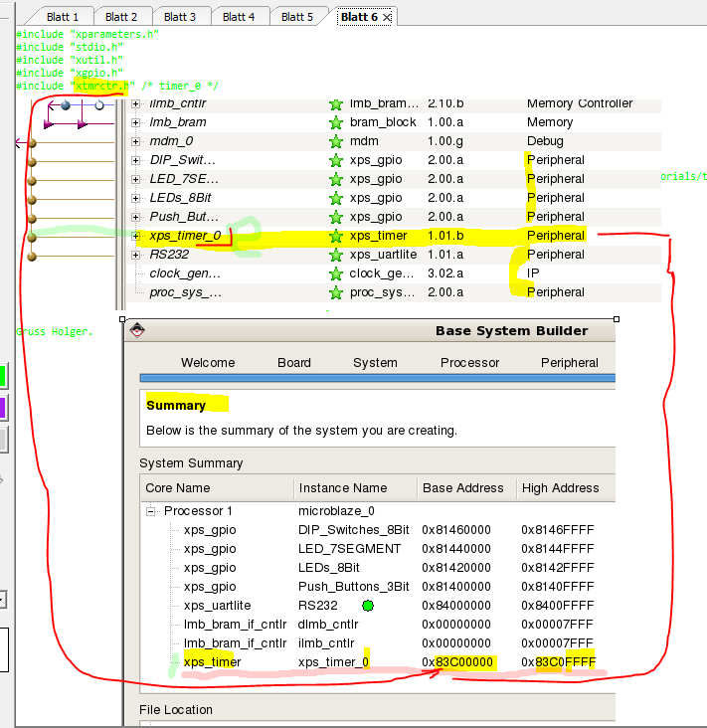Click the star icon beside proc_sys…

tap(336, 292)
